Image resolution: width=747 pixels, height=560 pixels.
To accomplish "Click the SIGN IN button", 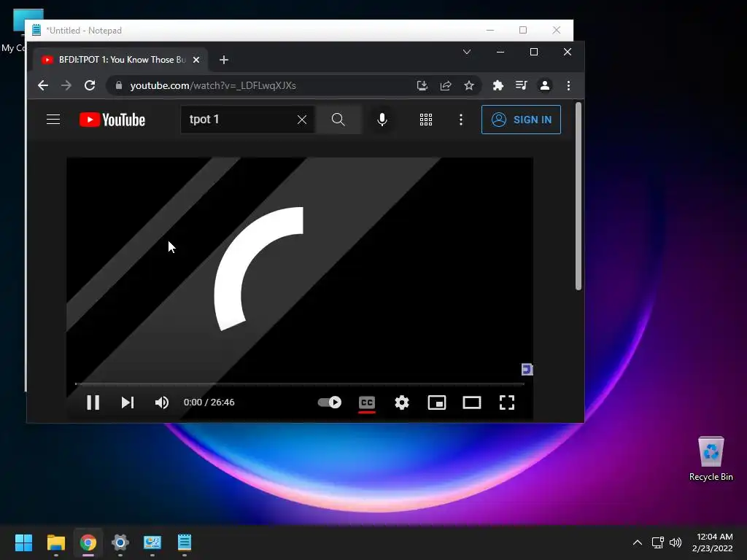I will tap(521, 120).
